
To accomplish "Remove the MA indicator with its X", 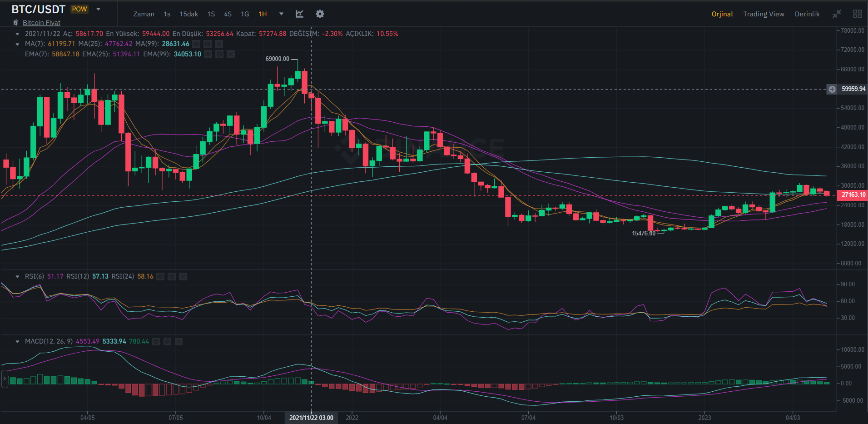I will 219,44.
